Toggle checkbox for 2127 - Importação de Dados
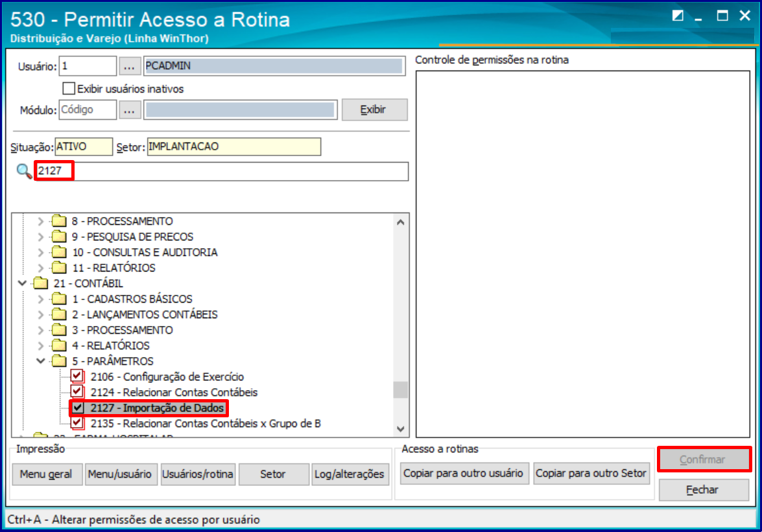This screenshot has height=532, width=762. [78, 408]
